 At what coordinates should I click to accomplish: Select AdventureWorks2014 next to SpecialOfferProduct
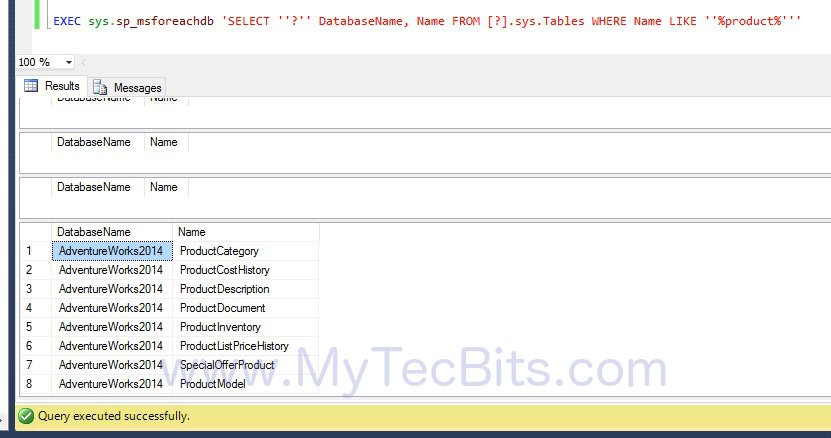[112, 366]
